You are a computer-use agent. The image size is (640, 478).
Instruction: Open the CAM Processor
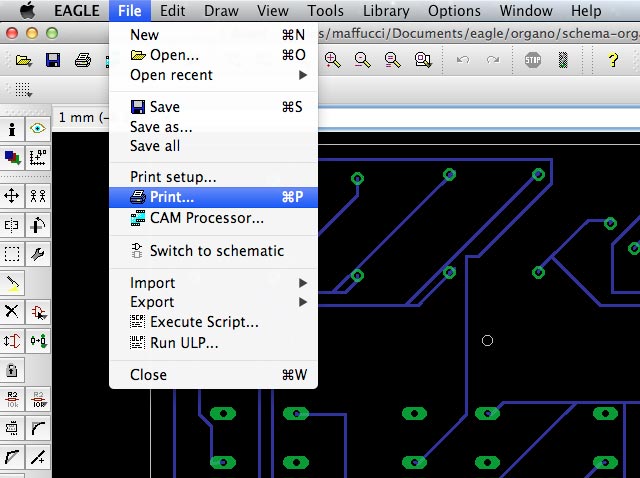(206, 218)
